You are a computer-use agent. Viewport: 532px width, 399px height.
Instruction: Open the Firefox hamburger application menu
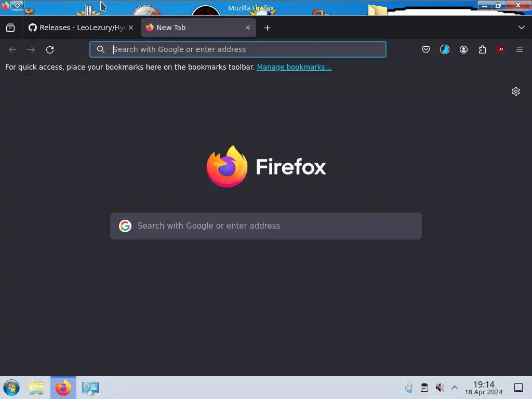pyautogui.click(x=520, y=49)
